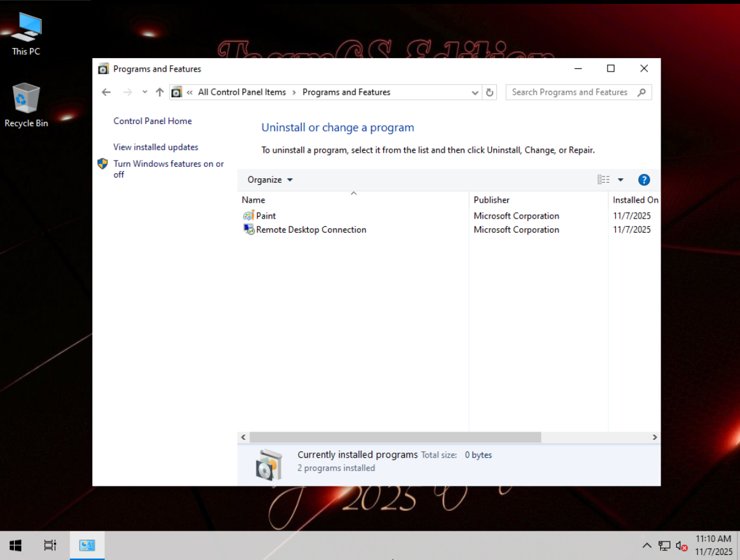Select the Paint program row
Image resolution: width=740 pixels, height=560 pixels.
pyautogui.click(x=448, y=215)
